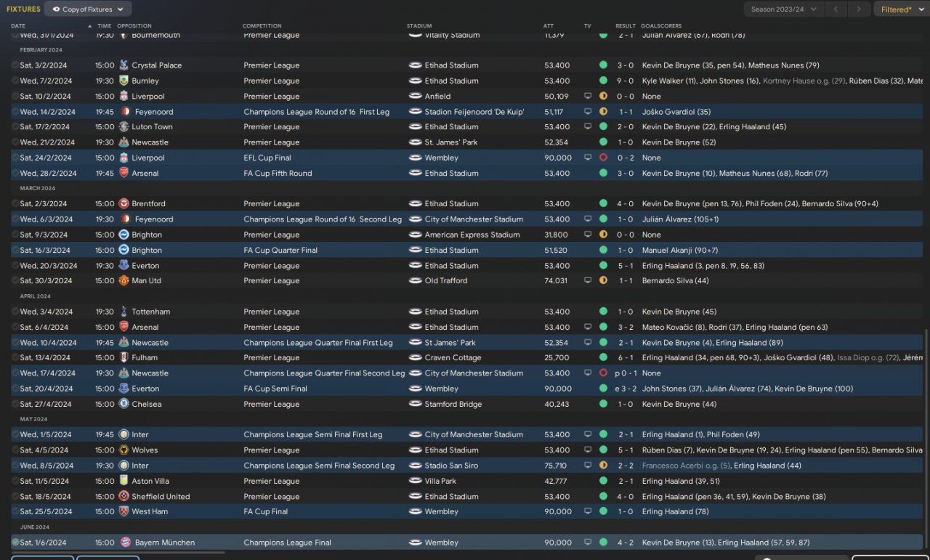The image size is (930, 560).
Task: Tick the checkmark for Sat, 30/3/2024 fixture
Action: (x=15, y=281)
